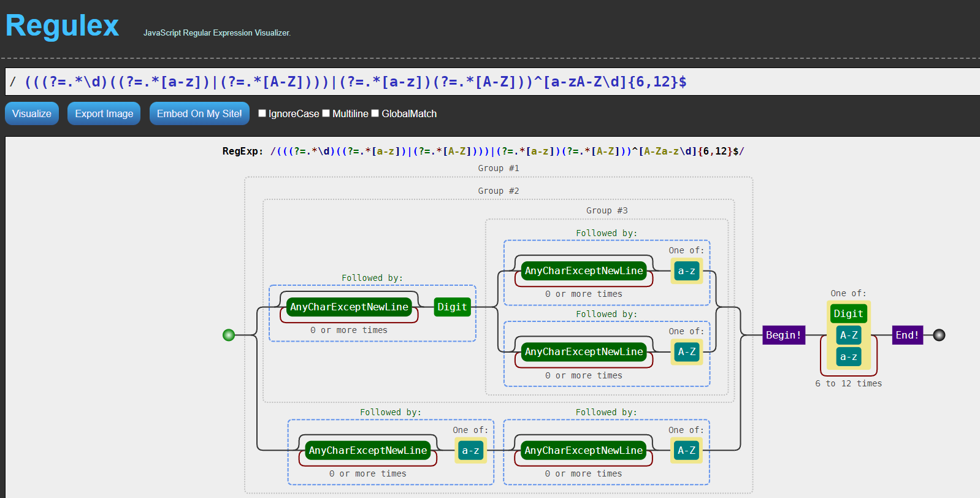Toggle the Multiline checkbox
The width and height of the screenshot is (980, 498).
click(326, 113)
